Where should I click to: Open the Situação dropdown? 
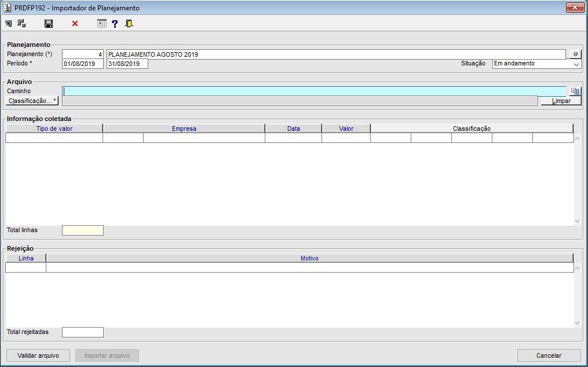coord(536,64)
